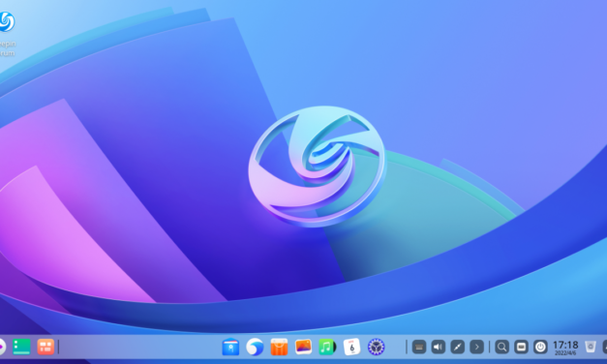Open the orange grid app icon in dock
The height and width of the screenshot is (364, 607).
tap(46, 347)
